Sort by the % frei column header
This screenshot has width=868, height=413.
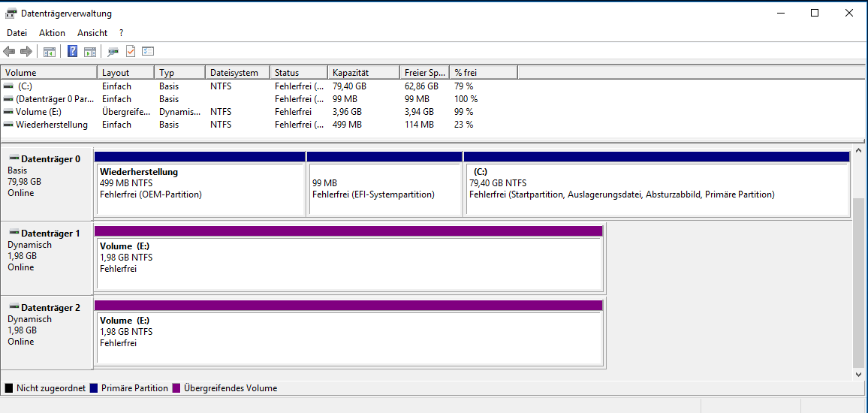[x=484, y=73]
